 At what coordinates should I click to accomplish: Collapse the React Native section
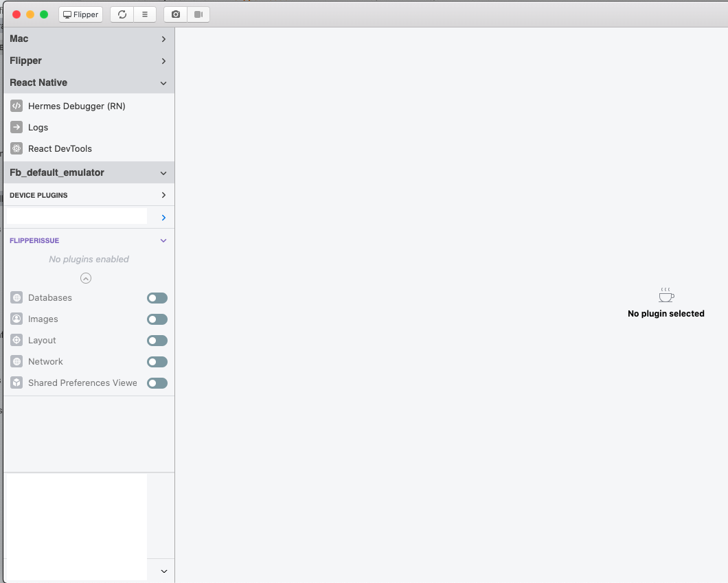pos(163,82)
